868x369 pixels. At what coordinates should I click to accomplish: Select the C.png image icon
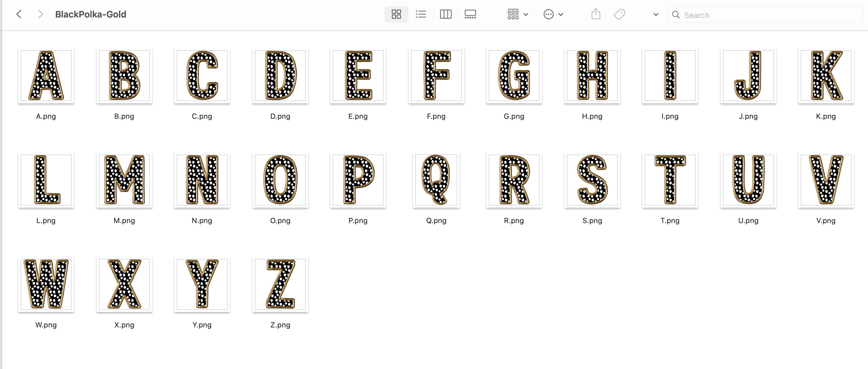pyautogui.click(x=202, y=76)
